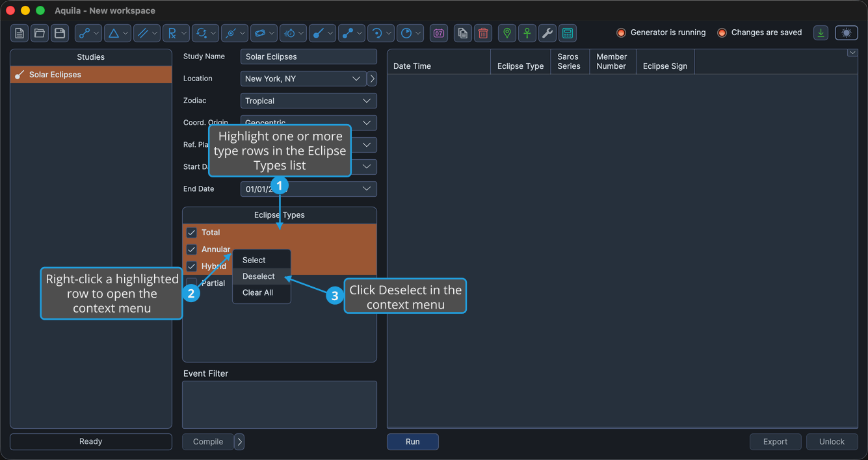Toggle the sun brightness theme icon

click(x=846, y=32)
